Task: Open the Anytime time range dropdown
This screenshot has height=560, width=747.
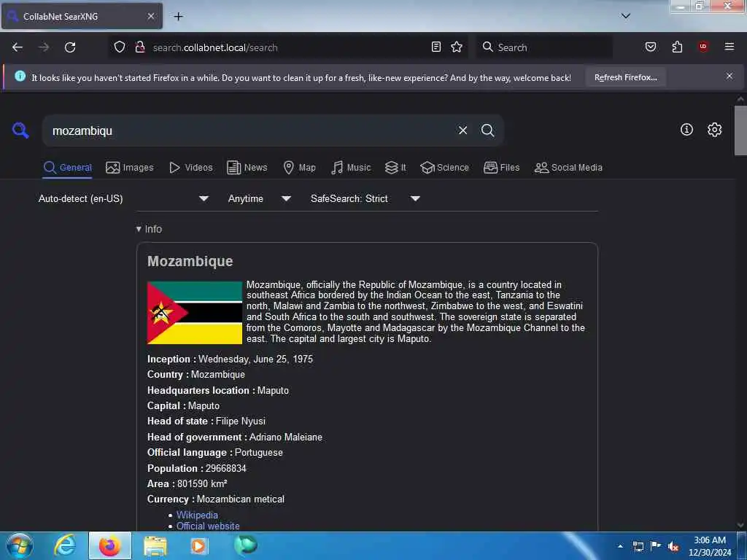Action: (259, 198)
